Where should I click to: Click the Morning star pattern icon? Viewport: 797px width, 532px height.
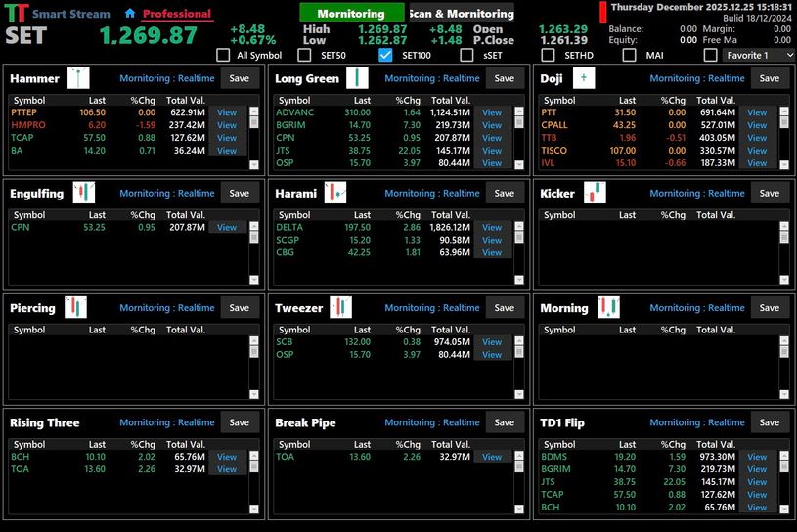coord(608,308)
